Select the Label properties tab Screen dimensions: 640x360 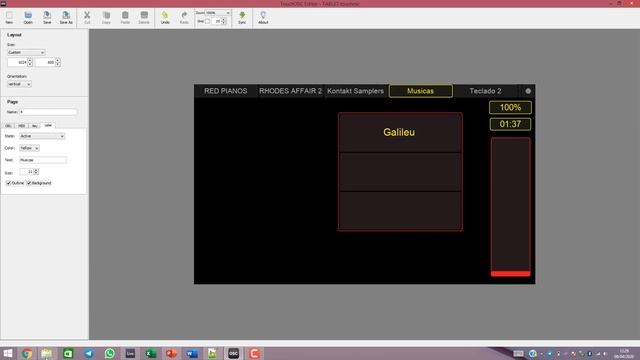(48, 125)
